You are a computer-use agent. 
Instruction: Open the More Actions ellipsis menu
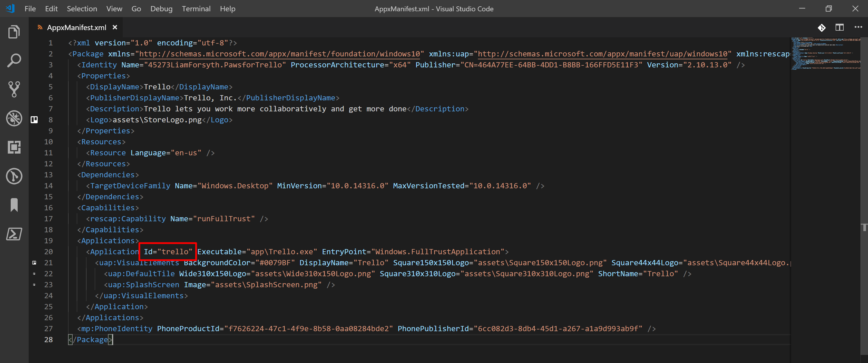coord(858,27)
